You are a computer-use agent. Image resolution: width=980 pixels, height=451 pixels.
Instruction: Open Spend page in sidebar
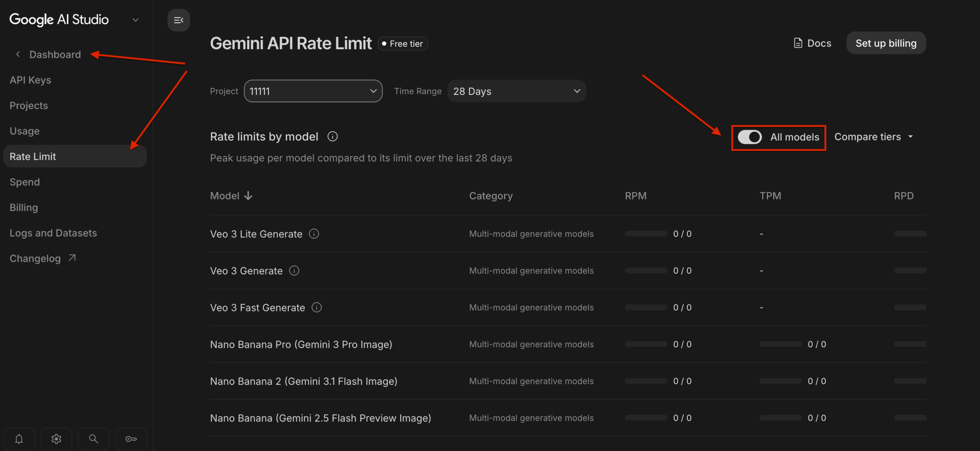[x=24, y=182]
